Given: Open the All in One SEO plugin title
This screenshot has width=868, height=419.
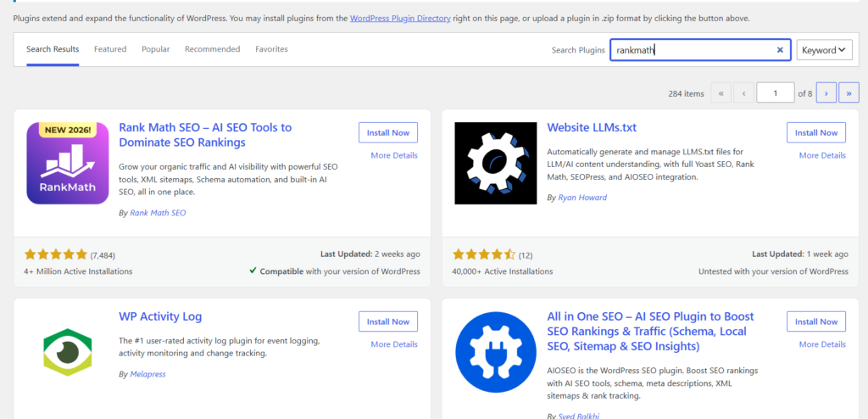Looking at the screenshot, I should [x=650, y=332].
